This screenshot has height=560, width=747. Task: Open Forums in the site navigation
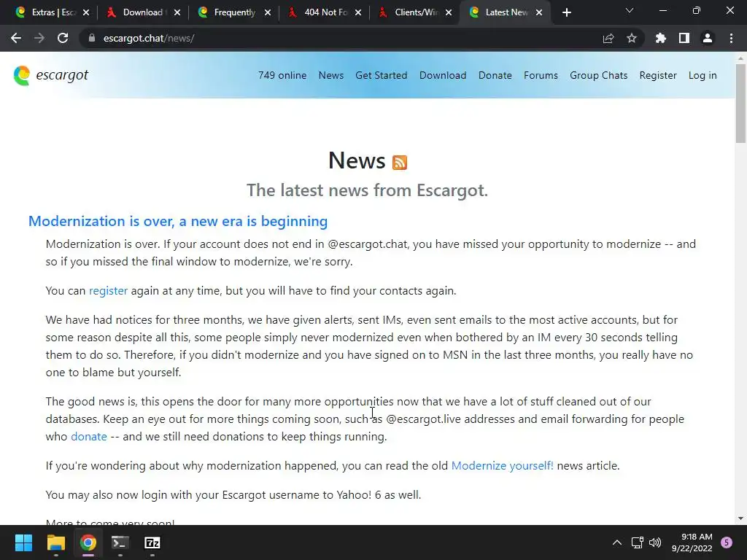(541, 75)
